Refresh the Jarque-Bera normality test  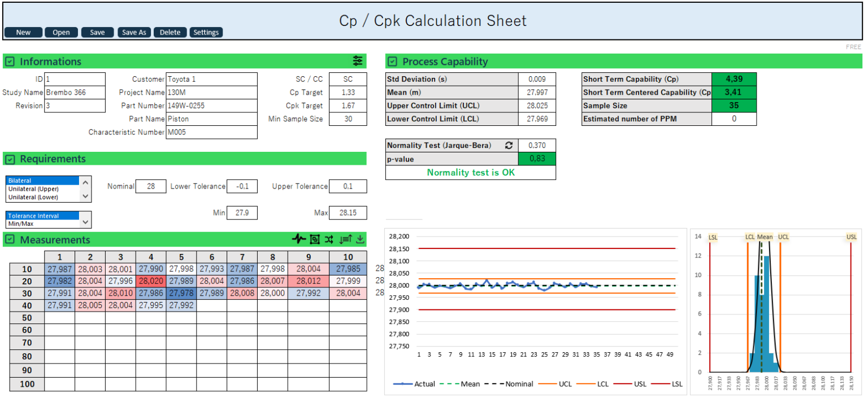509,145
